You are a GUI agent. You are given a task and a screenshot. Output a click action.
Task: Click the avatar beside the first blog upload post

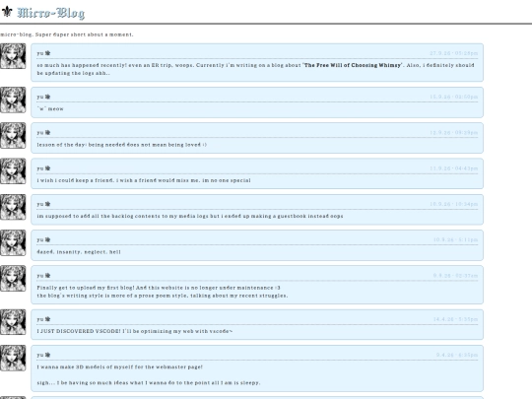[13, 278]
